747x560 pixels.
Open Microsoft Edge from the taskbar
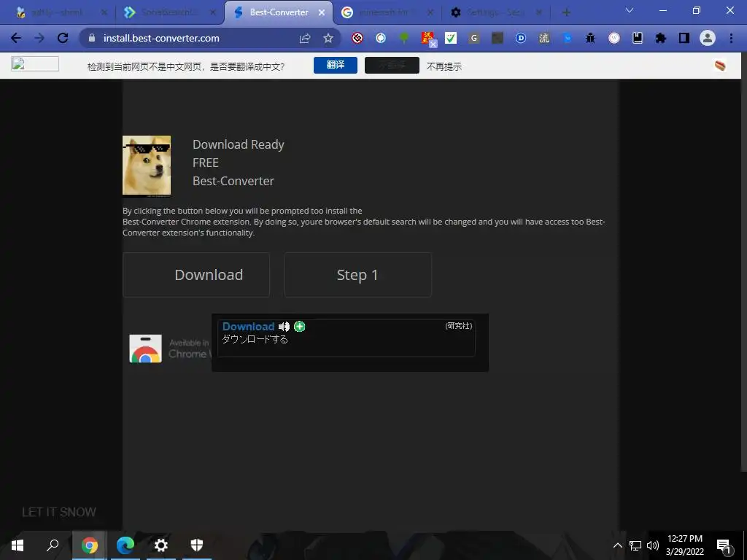(125, 545)
